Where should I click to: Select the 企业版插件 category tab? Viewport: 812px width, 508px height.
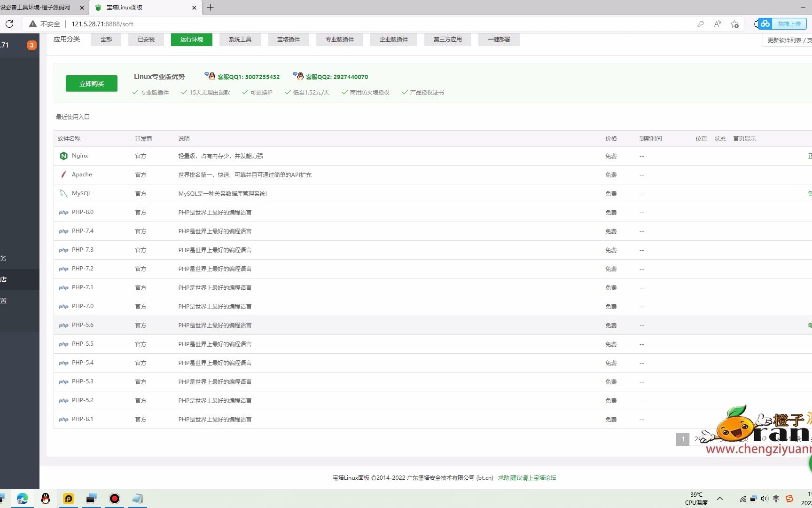(x=394, y=40)
